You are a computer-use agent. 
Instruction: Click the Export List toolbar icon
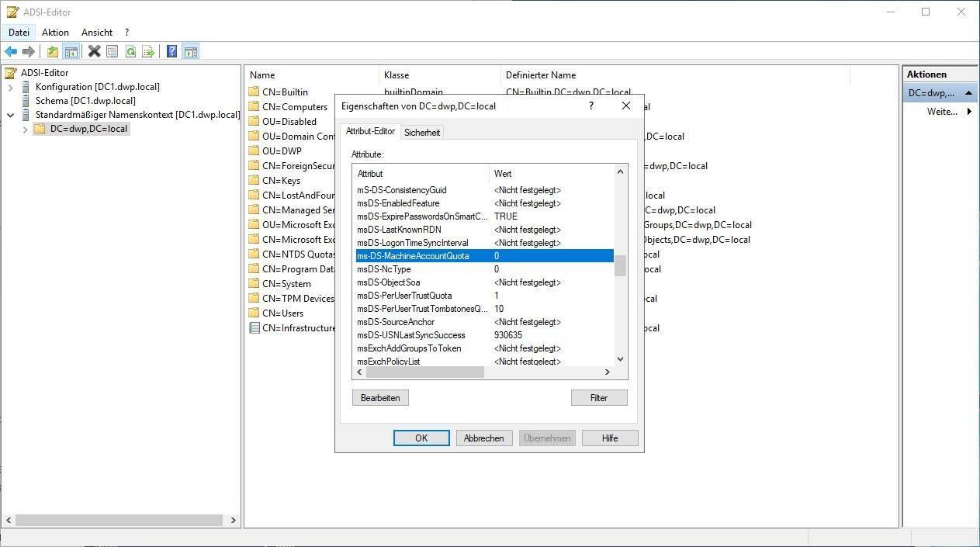(x=148, y=52)
